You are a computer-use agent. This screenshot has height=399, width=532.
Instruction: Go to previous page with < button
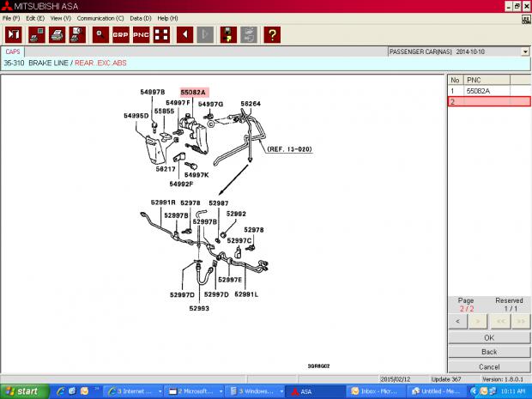(457, 322)
